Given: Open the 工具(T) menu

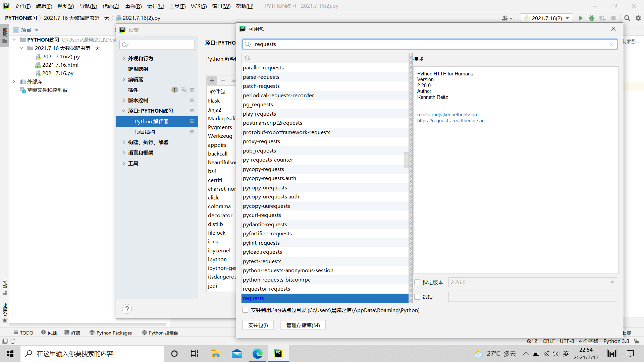Looking at the screenshot, I should [x=177, y=6].
